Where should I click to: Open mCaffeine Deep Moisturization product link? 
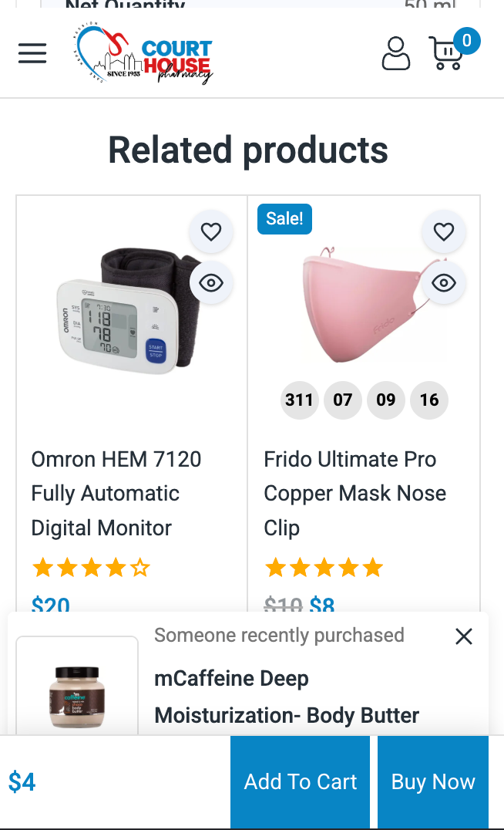(x=286, y=697)
